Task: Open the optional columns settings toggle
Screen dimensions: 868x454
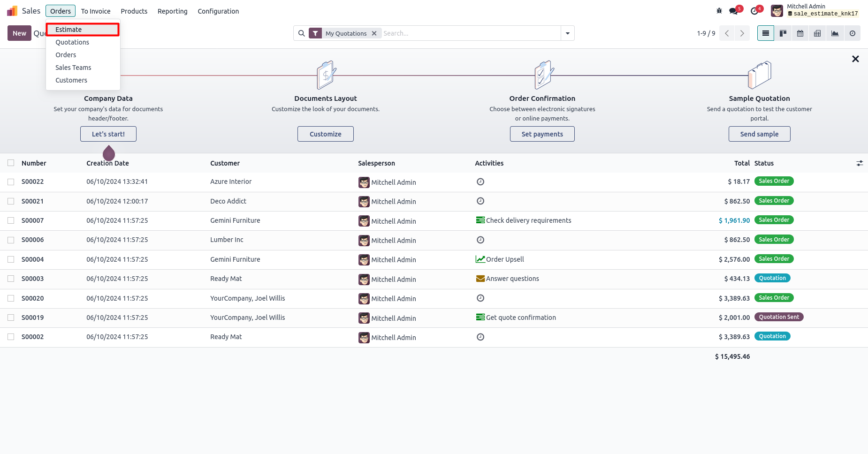Action: coord(860,163)
